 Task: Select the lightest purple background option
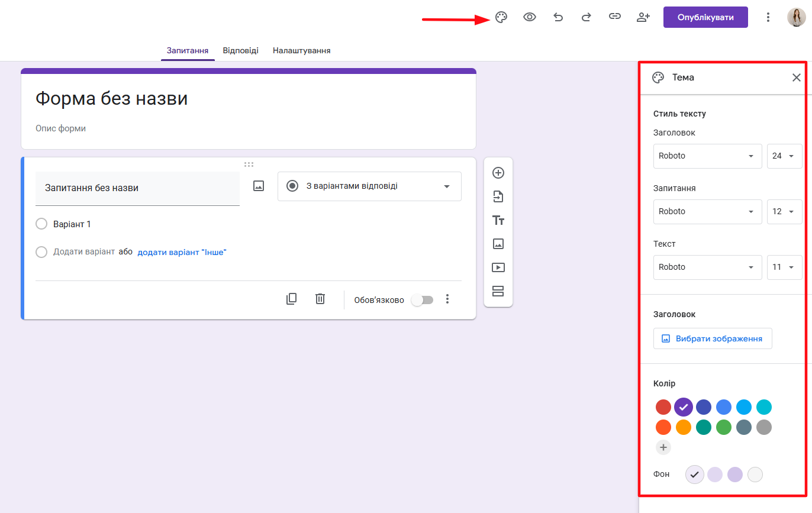694,475
